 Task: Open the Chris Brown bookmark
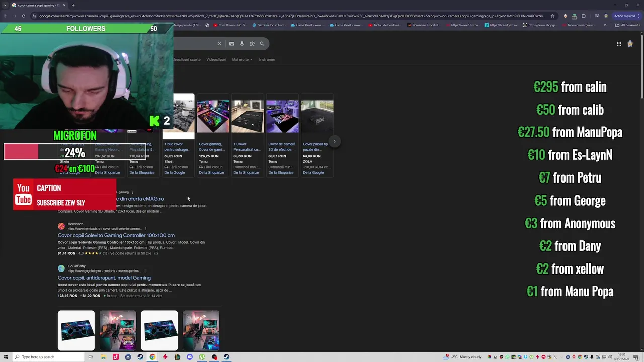(230, 25)
